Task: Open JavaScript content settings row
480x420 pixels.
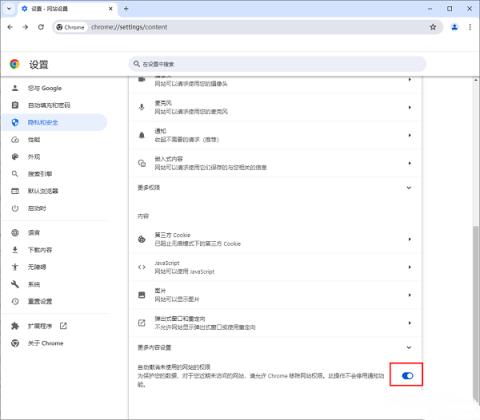Action: [275, 267]
